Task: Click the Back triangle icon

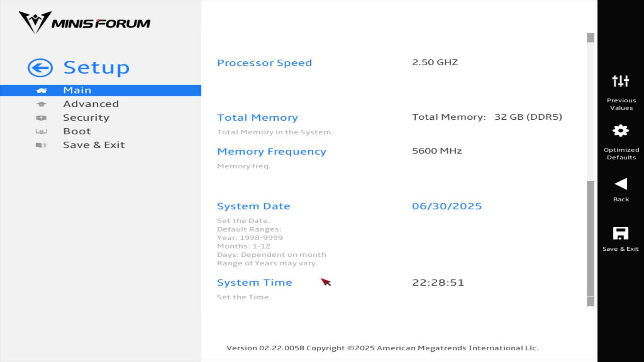Action: 621,184
